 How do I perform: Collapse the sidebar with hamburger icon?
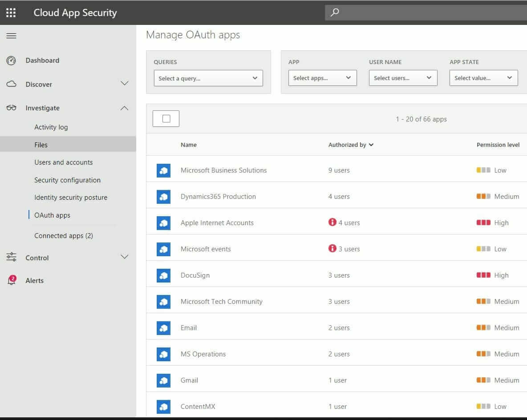[11, 36]
